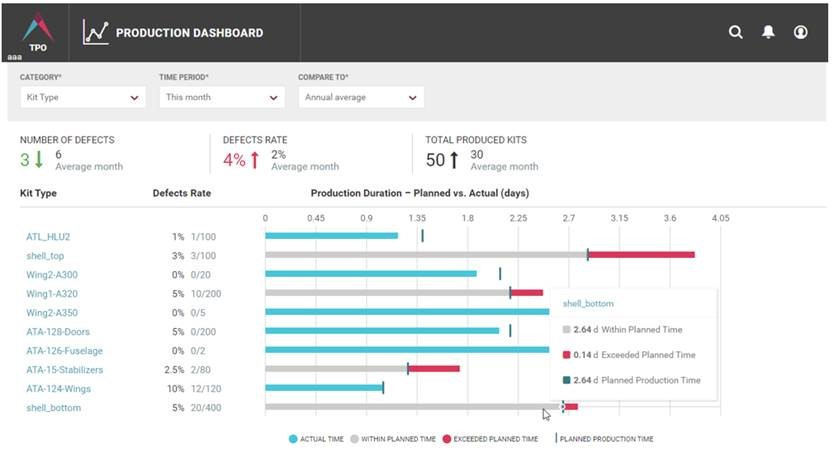Click the 10/200 defects value for Wing1-A320
Screen dimensions: 834x468
point(206,294)
